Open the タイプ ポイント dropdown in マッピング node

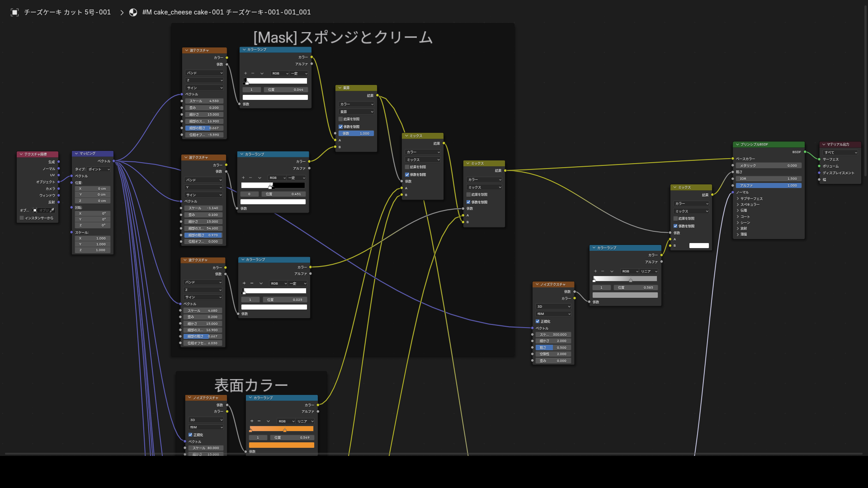pyautogui.click(x=99, y=169)
